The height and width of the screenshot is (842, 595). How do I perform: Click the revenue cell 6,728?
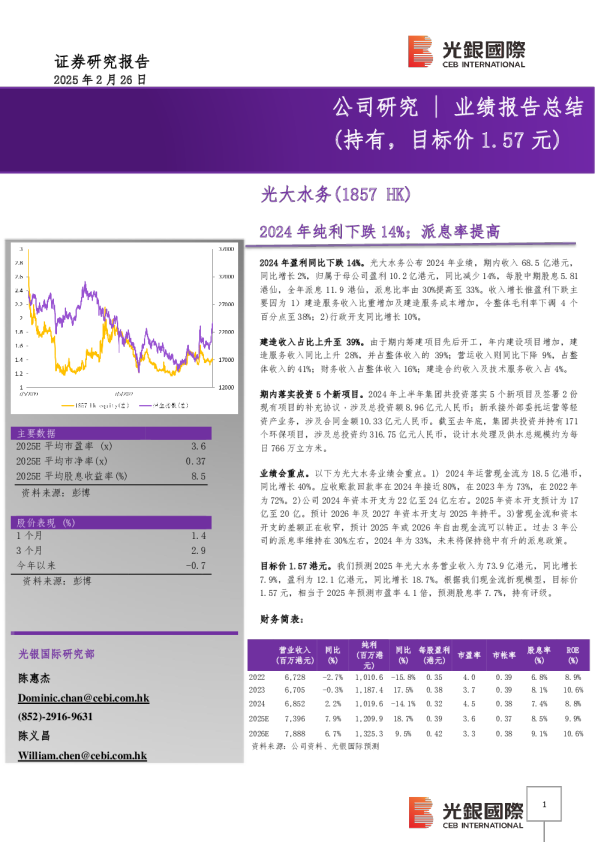pos(295,678)
